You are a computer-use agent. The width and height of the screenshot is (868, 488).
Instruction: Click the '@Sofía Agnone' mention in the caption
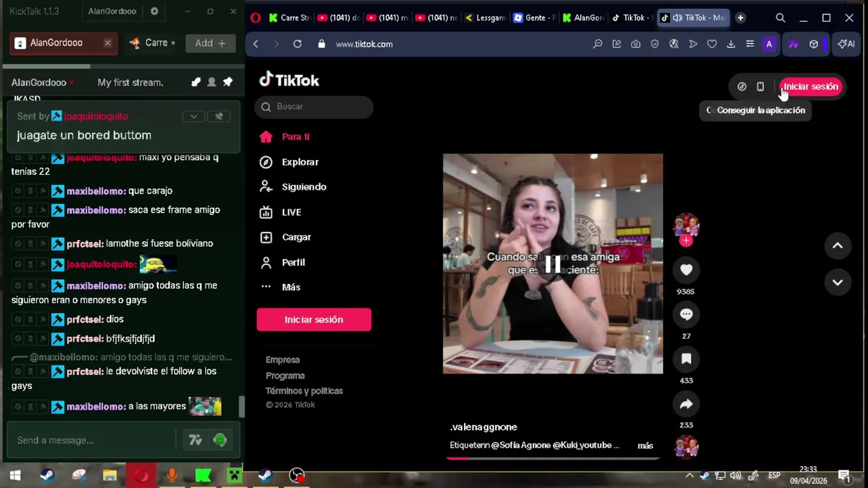pos(520,445)
